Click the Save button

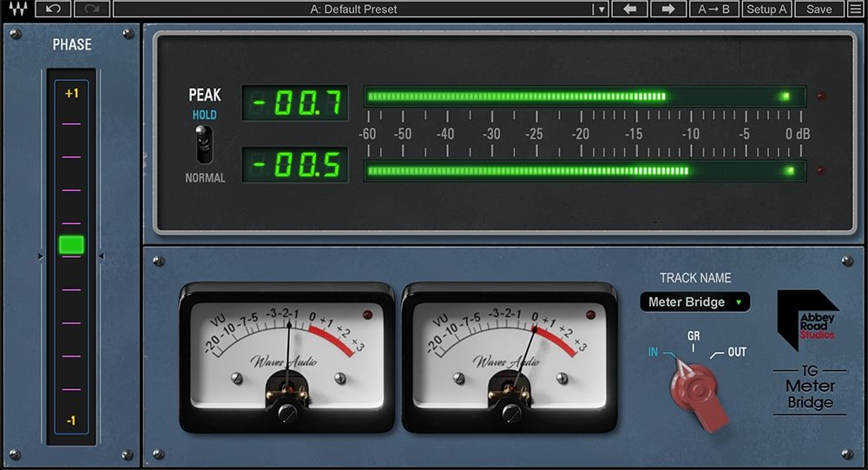[819, 9]
